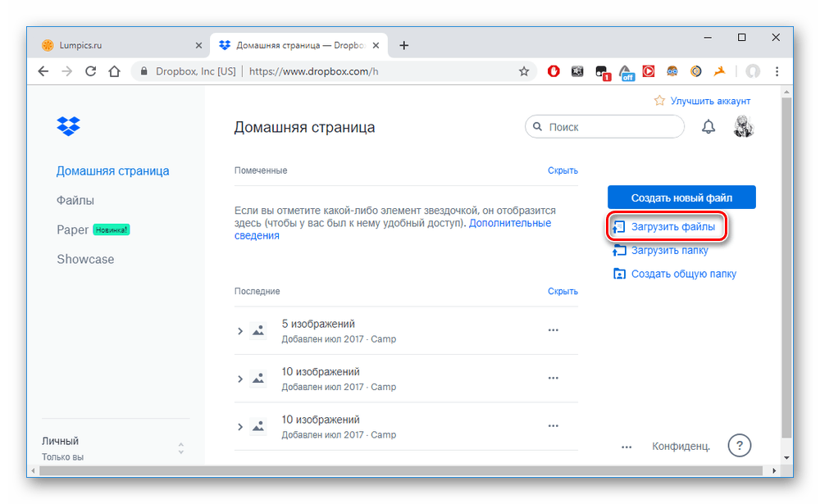Image resolution: width=820 pixels, height=504 pixels.
Task: Click the Dropbox logo in the sidebar
Action: [69, 126]
